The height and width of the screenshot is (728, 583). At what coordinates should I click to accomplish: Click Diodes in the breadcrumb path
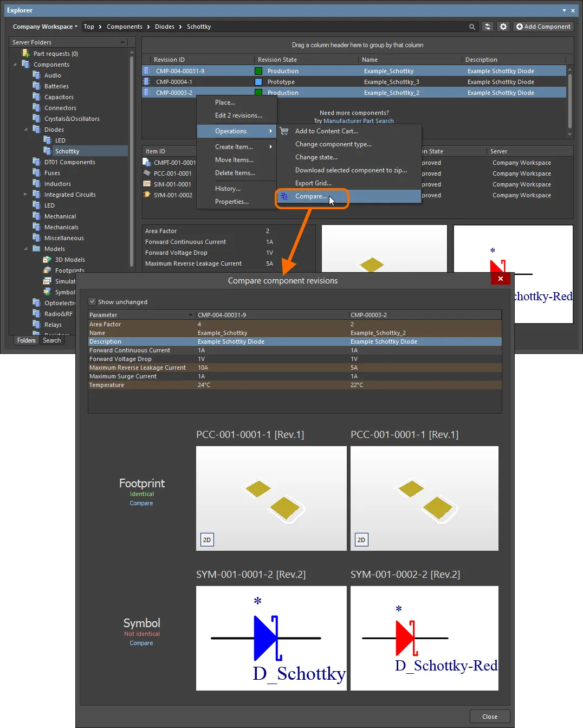coord(165,27)
